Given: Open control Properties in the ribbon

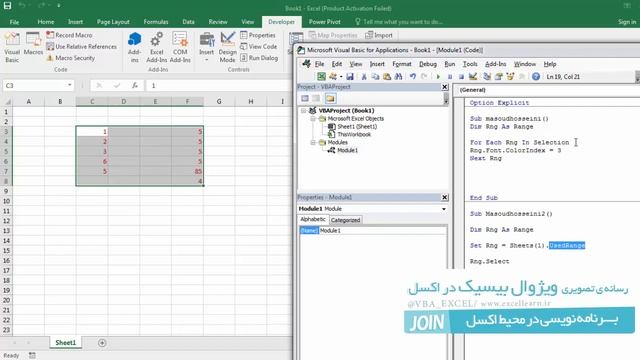Looking at the screenshot, I should pos(258,35).
